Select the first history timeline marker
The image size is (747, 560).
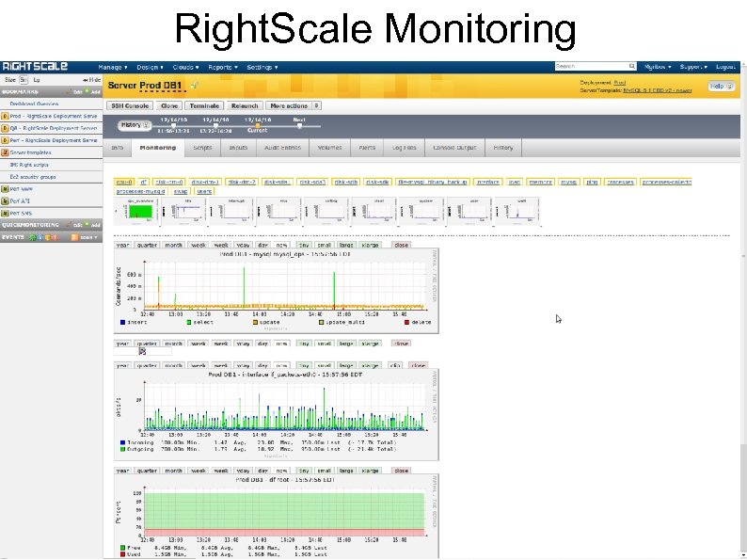pos(173,126)
